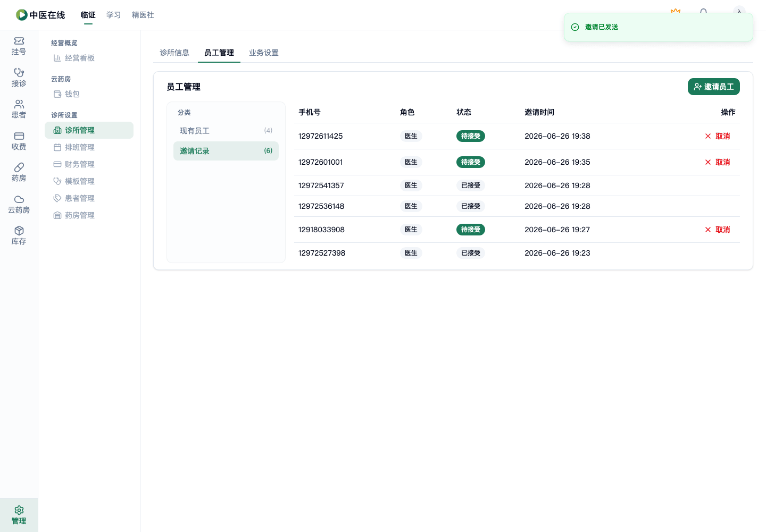This screenshot has width=766, height=532.
Task: Click the 医生 role badge for 12972601001
Action: pyautogui.click(x=411, y=162)
